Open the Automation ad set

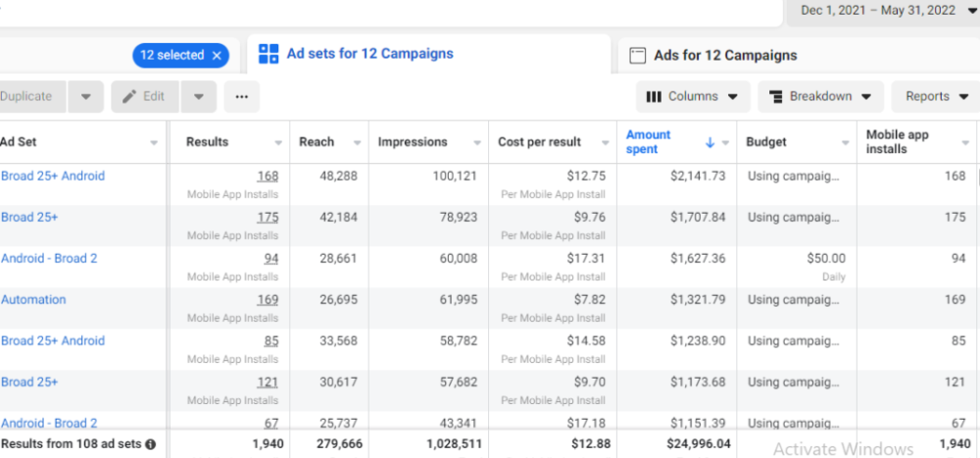(x=33, y=300)
